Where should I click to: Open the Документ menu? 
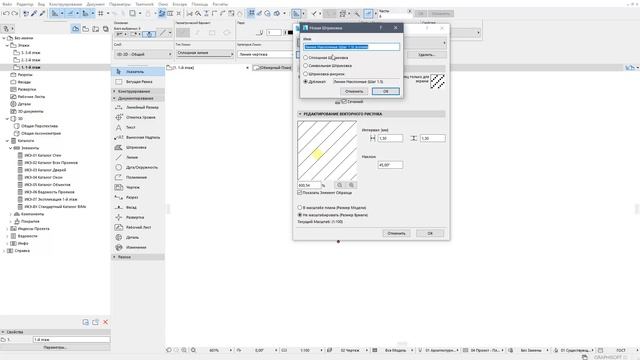click(96, 4)
